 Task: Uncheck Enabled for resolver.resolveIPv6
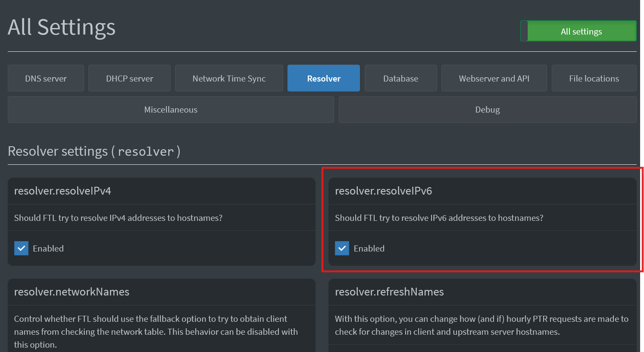(x=342, y=248)
